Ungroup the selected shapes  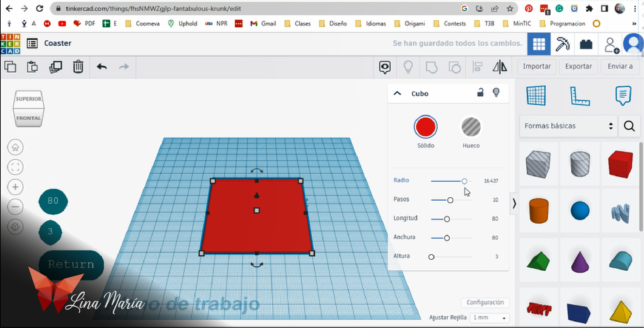click(454, 67)
